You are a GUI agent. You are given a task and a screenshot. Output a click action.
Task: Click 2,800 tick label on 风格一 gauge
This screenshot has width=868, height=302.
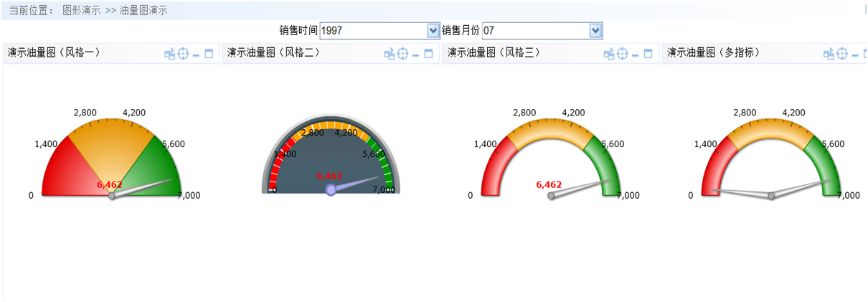pyautogui.click(x=85, y=113)
